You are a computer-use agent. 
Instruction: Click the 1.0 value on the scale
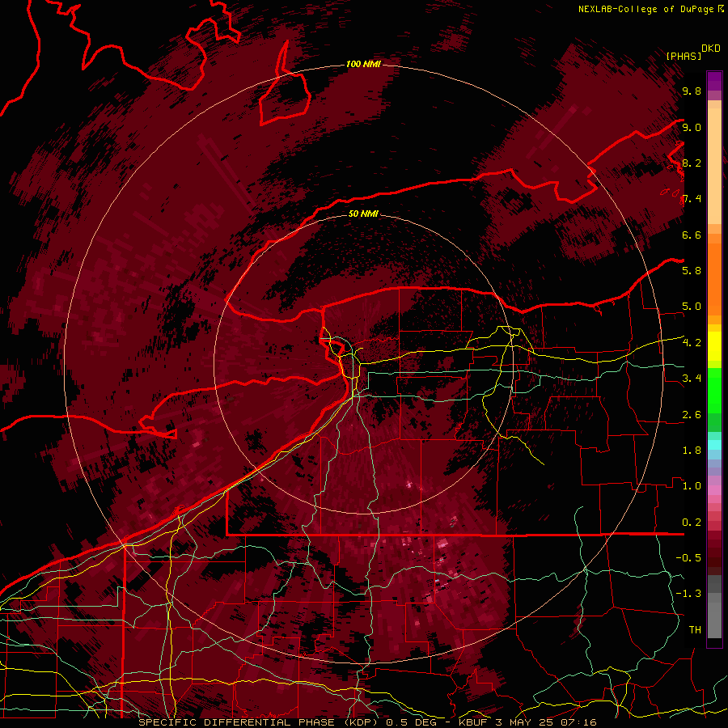(692, 487)
